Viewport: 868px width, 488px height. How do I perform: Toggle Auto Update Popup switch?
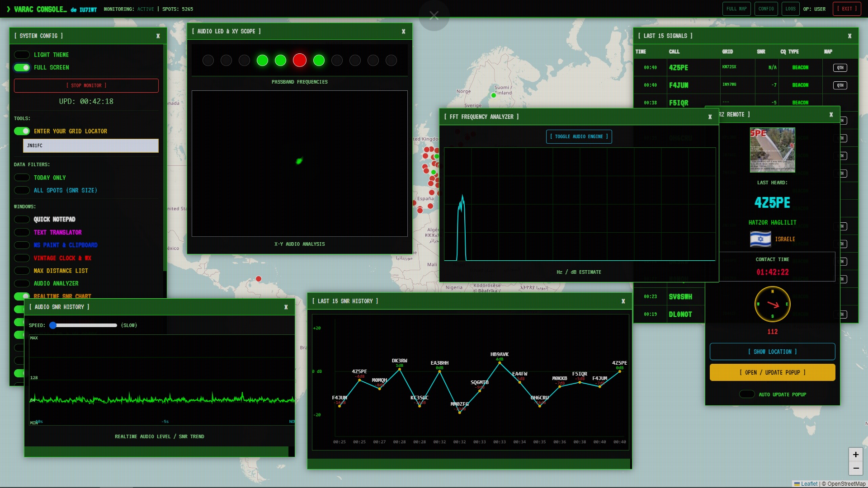[747, 394]
